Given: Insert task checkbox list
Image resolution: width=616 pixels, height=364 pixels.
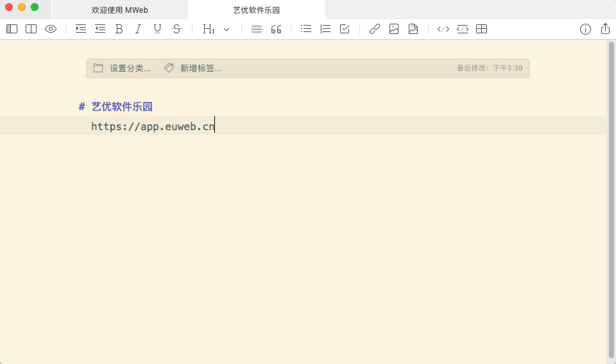Looking at the screenshot, I should [x=345, y=29].
